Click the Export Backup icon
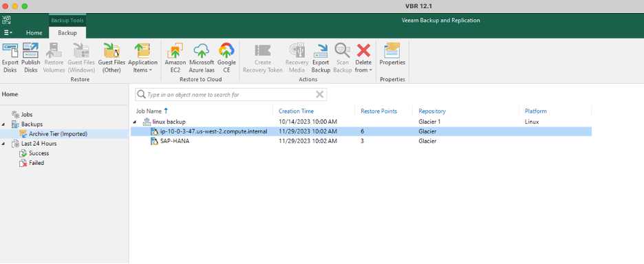Screen dimensions: 644x264 321,58
